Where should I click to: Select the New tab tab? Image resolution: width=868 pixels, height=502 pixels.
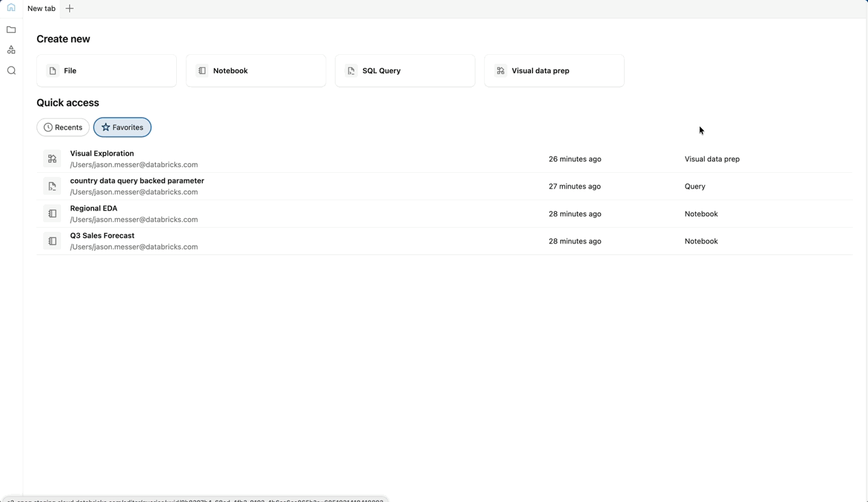(x=41, y=8)
